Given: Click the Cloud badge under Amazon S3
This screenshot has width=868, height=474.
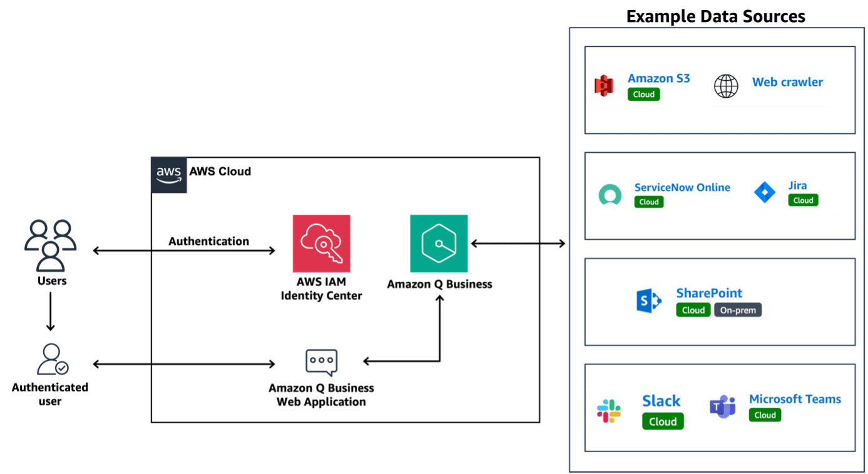Looking at the screenshot, I should click(643, 95).
